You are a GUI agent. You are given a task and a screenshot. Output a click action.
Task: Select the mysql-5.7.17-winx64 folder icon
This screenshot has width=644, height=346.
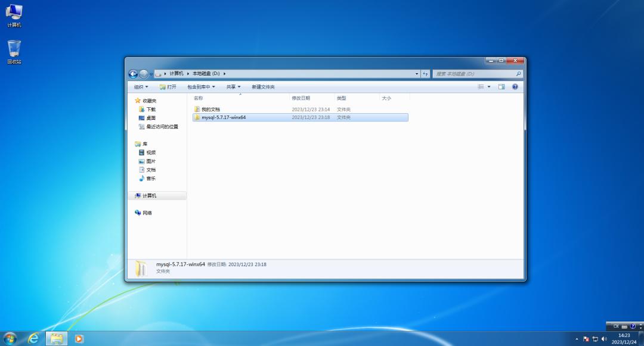(x=197, y=117)
